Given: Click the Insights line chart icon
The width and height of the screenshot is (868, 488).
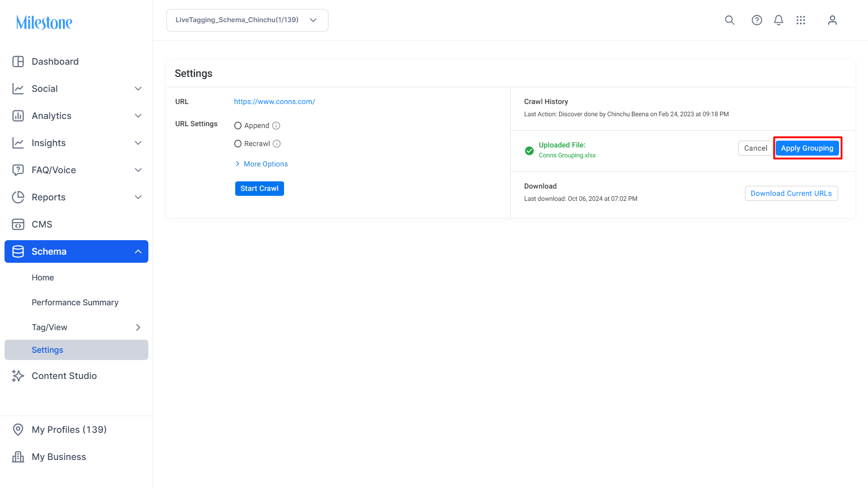Looking at the screenshot, I should (x=18, y=143).
